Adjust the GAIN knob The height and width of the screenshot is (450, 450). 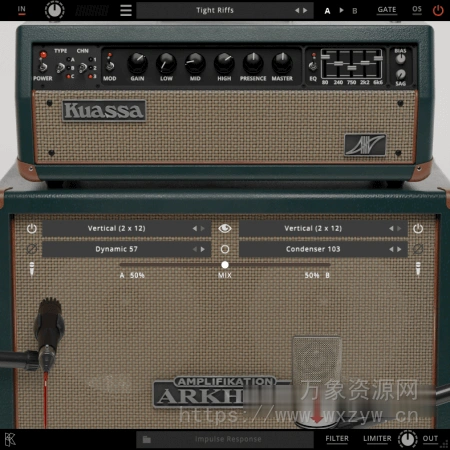point(137,63)
